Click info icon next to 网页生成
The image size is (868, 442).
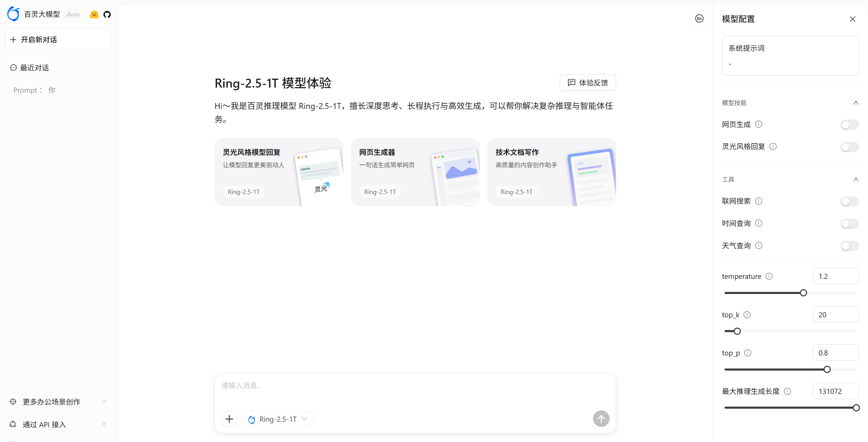(x=759, y=124)
